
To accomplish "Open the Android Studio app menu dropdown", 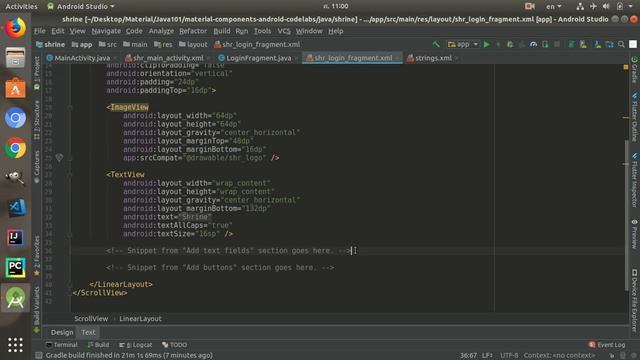I will pos(81,6).
